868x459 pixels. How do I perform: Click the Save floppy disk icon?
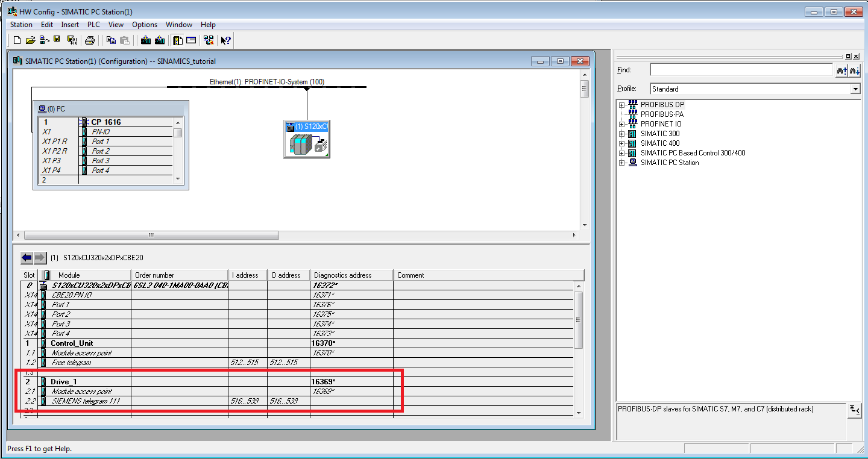click(57, 40)
